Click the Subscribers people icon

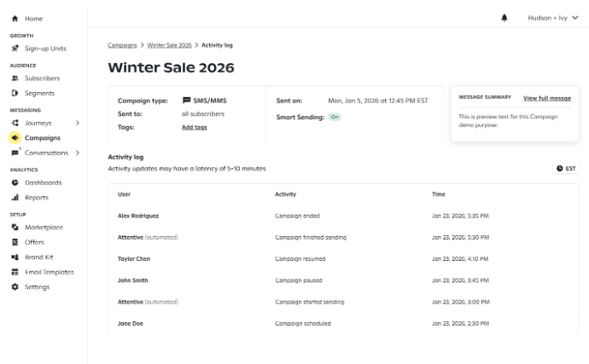(x=15, y=78)
